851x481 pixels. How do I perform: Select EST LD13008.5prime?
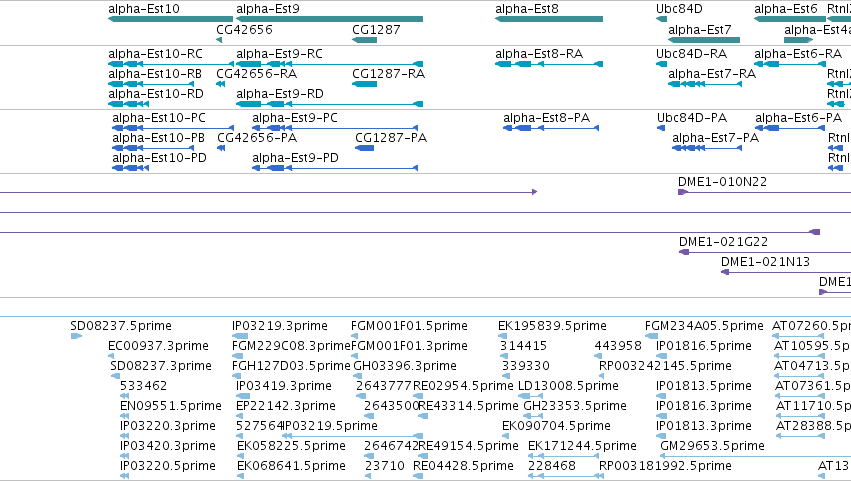click(530, 396)
